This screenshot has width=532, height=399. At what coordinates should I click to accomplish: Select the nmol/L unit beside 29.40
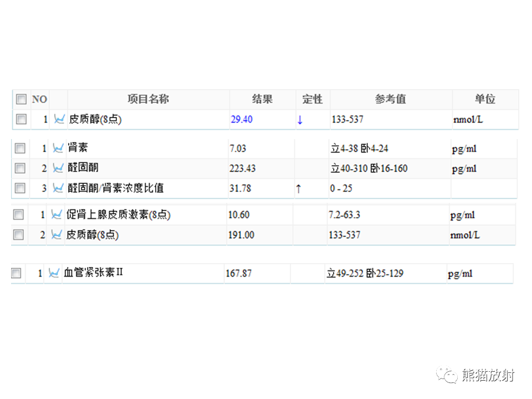[x=468, y=120]
